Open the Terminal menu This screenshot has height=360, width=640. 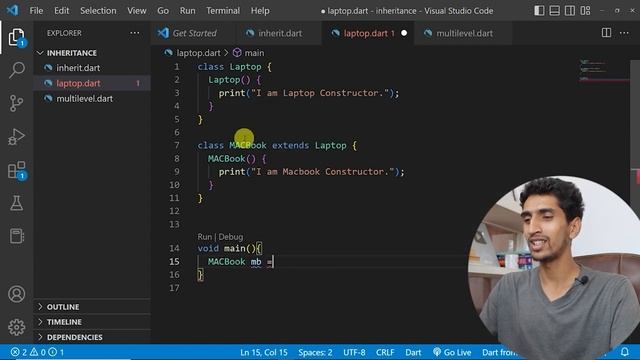tap(223, 11)
